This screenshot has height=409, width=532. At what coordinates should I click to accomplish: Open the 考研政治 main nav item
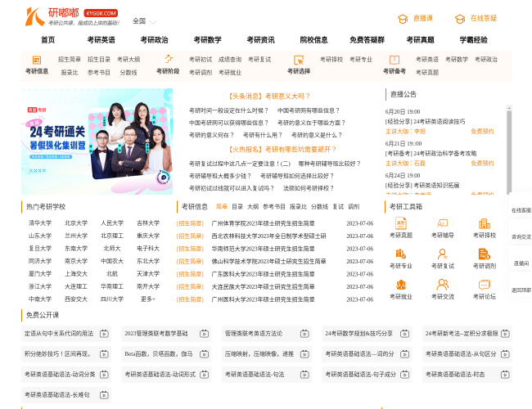(x=155, y=40)
